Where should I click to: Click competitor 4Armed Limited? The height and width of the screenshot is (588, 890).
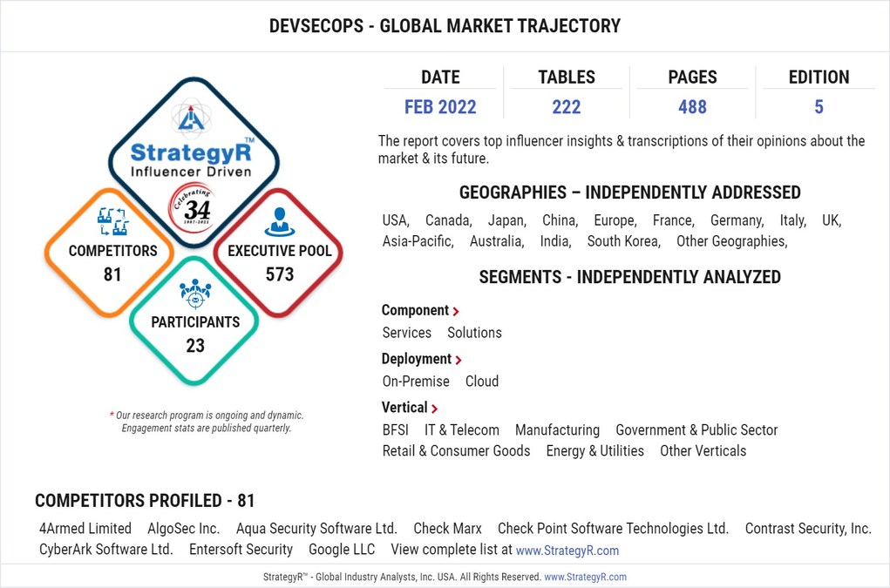coord(85,529)
